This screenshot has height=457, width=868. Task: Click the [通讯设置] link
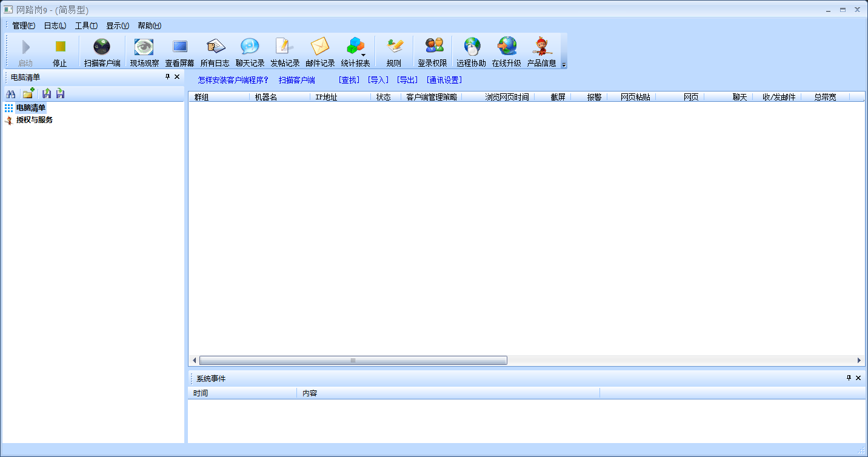coord(444,80)
